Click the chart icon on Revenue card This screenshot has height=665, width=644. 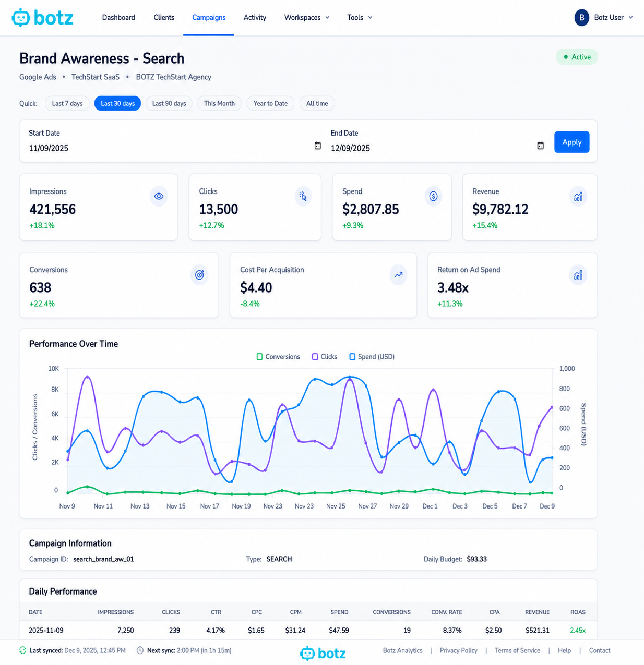[x=578, y=196]
